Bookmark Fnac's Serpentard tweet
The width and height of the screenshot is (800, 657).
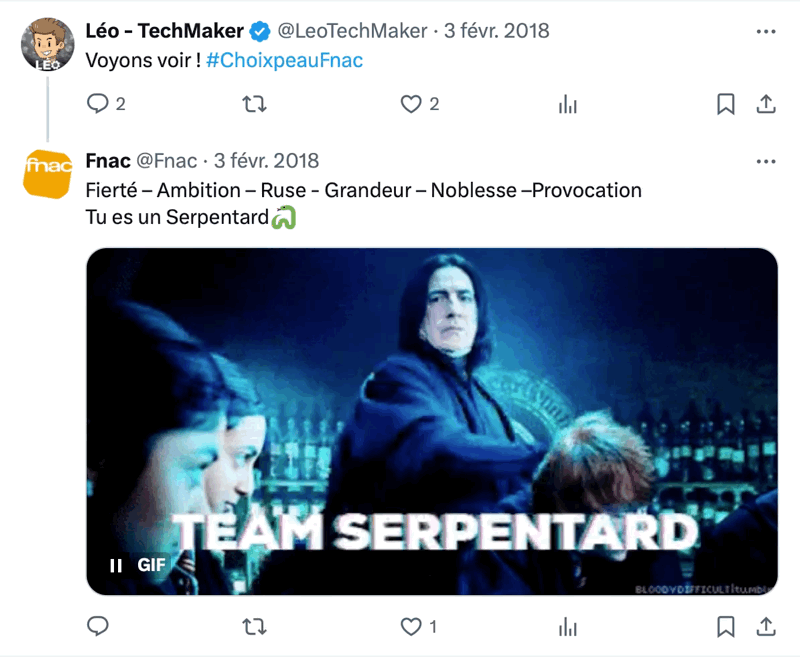tap(726, 627)
